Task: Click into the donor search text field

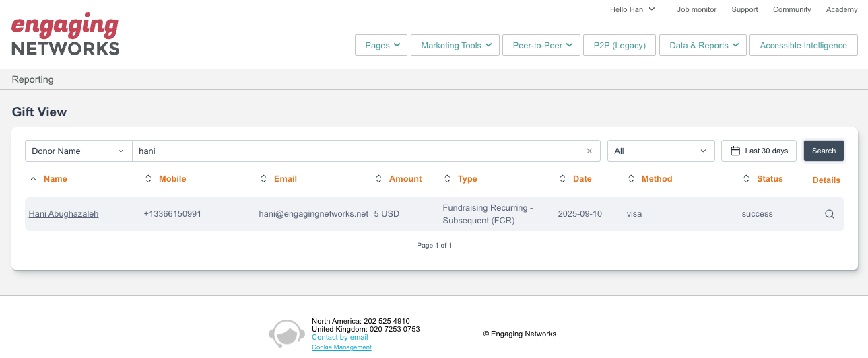Action: click(357, 151)
